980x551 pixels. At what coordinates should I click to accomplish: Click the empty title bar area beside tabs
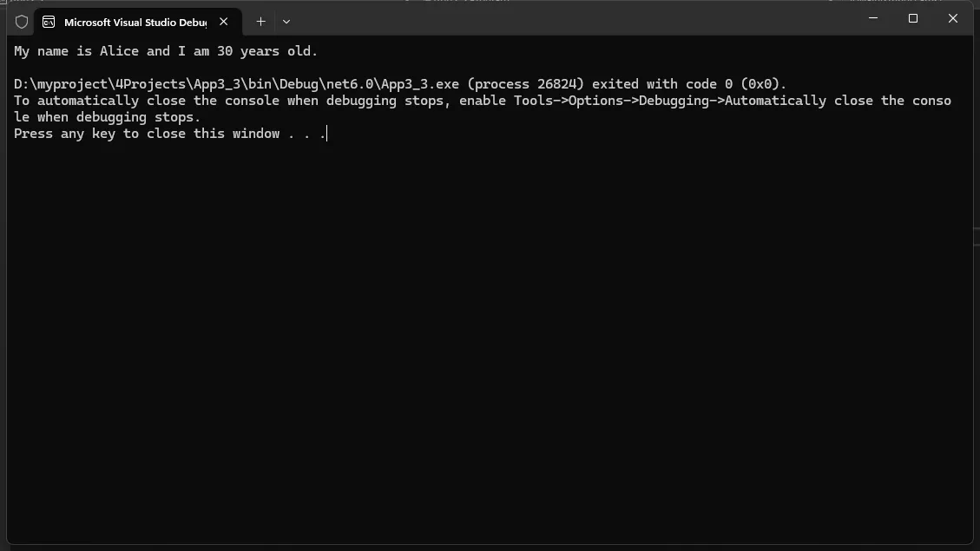click(x=575, y=19)
